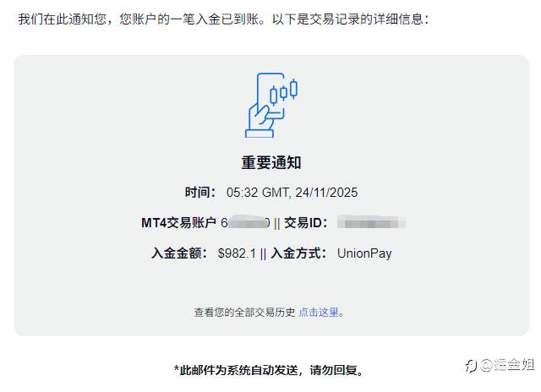Click the 入金方式 label
This screenshot has width=541, height=392.
coord(298,253)
